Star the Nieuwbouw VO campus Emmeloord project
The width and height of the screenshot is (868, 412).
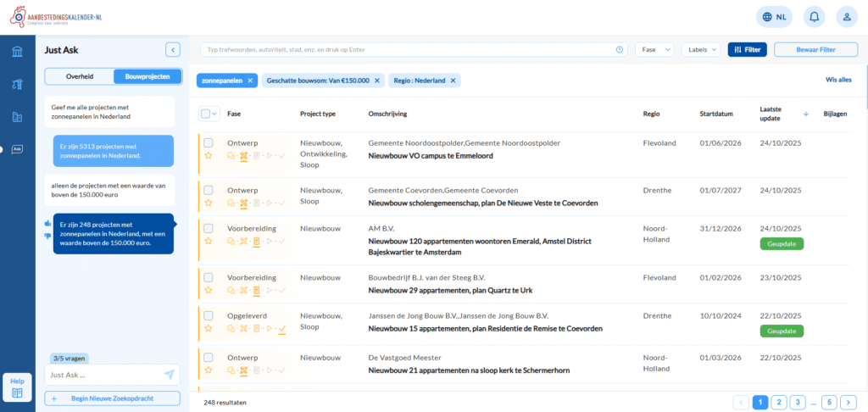coord(209,156)
